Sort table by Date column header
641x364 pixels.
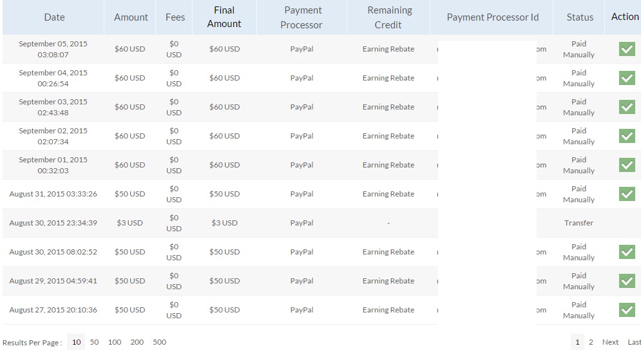[54, 17]
